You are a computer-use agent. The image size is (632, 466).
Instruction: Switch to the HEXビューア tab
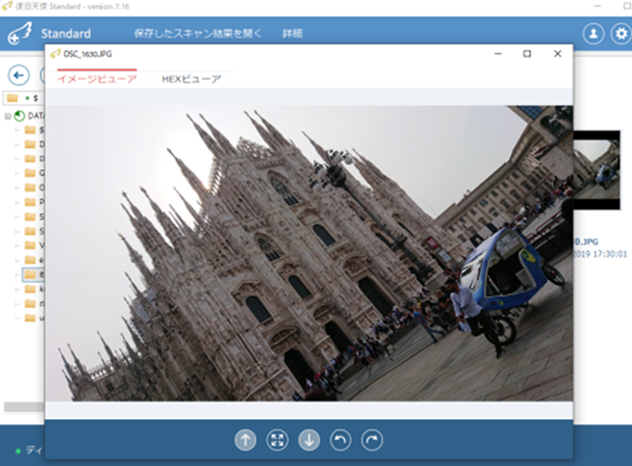click(191, 79)
